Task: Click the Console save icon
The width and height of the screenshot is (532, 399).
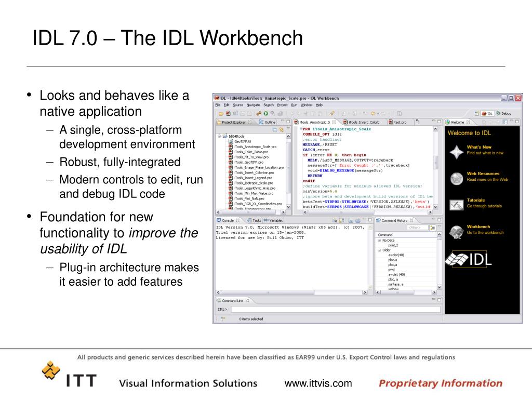Action: (x=351, y=220)
